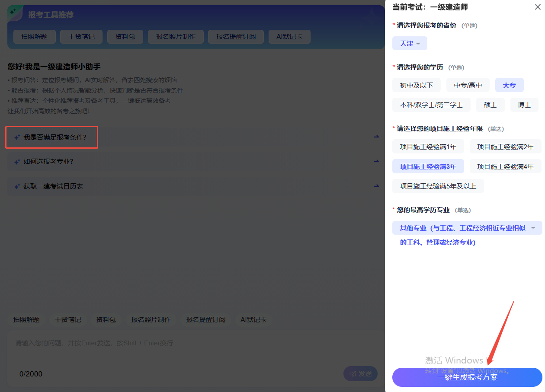Click the arrow icon on 我是否满足报考条件 row
545x392 pixels.
[x=376, y=137]
